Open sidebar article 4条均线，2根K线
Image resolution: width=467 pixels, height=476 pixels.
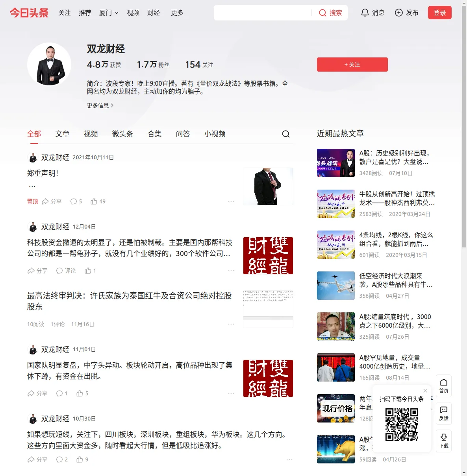point(396,239)
